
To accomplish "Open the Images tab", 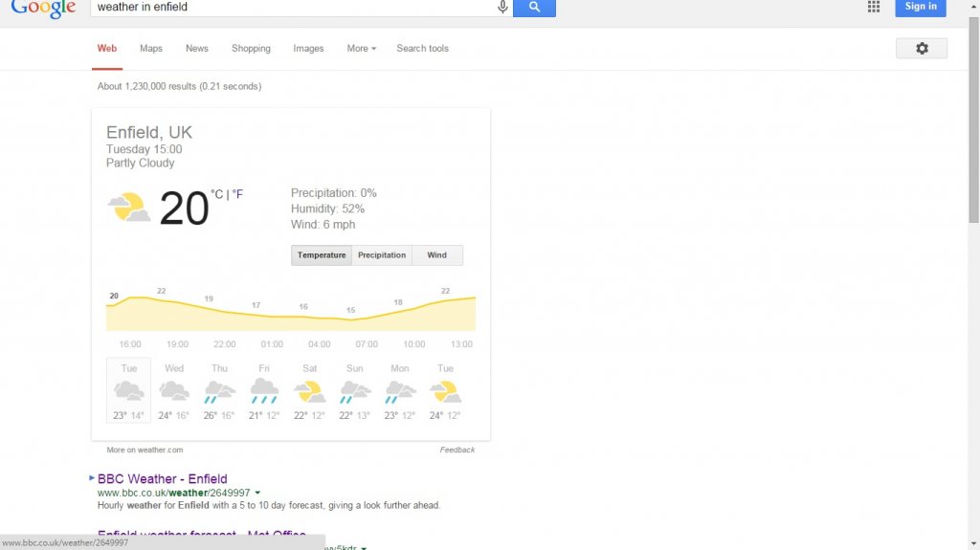I will click(308, 48).
